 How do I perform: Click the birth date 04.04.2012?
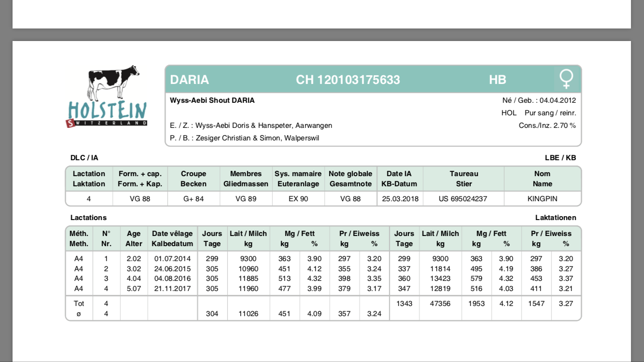tap(558, 100)
